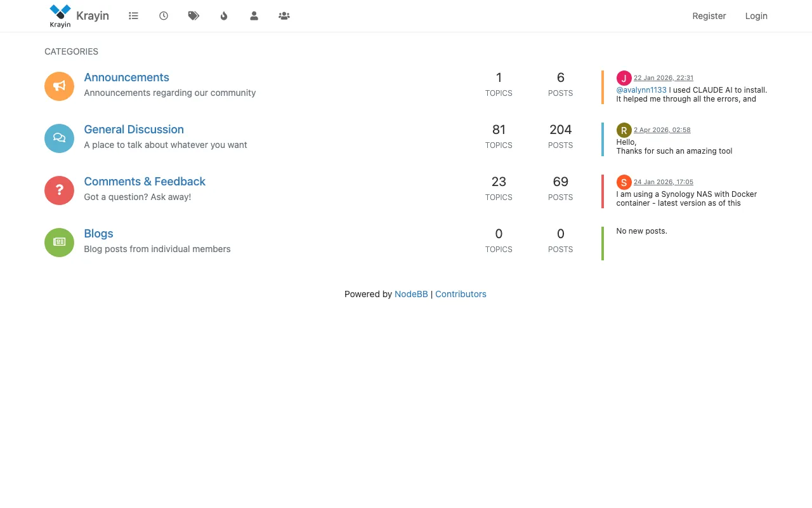Viewport: 812px width, 508px height.
Task: Click the Krayin logo image
Action: pos(60,16)
